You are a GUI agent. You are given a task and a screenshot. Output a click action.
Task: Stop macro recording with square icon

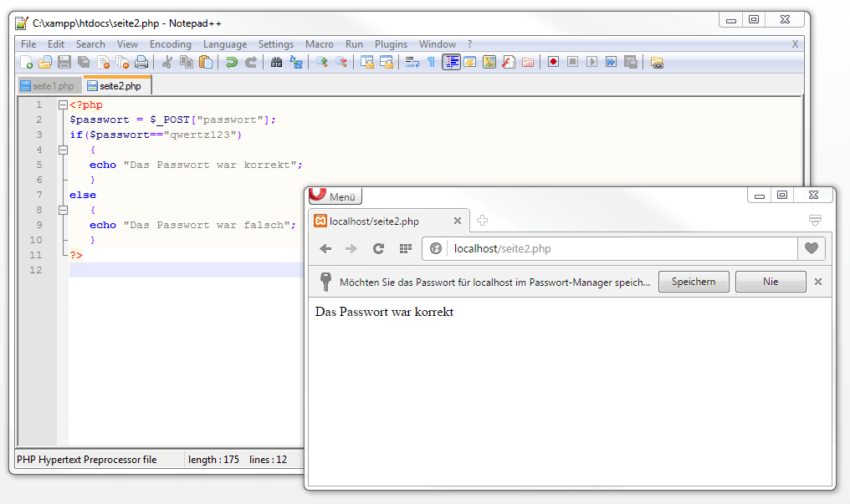(572, 62)
